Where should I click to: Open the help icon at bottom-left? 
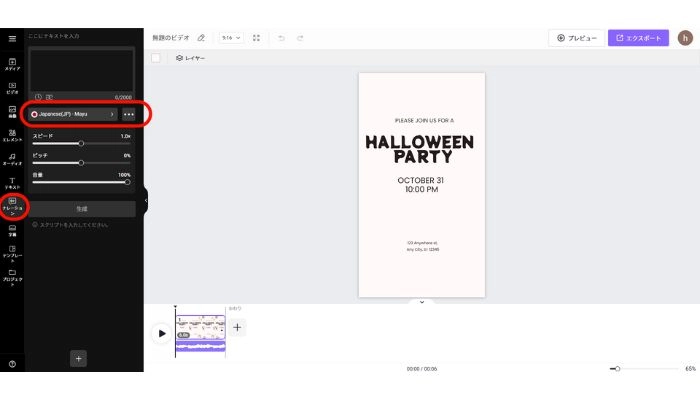coord(12,364)
